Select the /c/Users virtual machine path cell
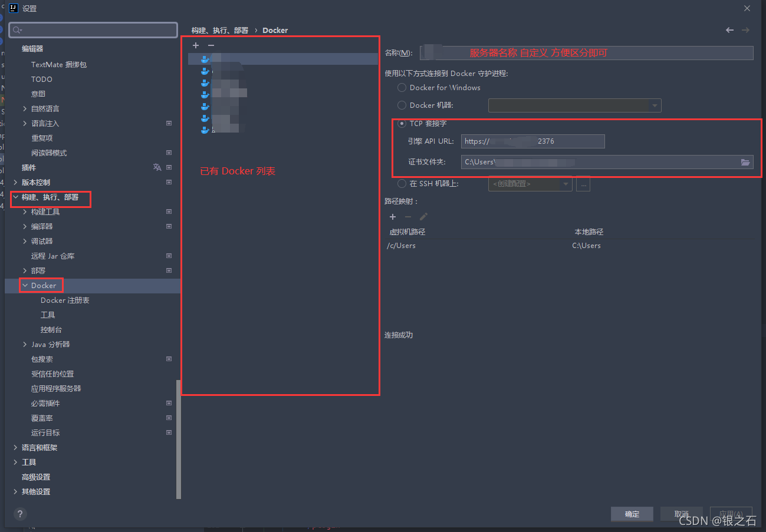 (x=402, y=246)
